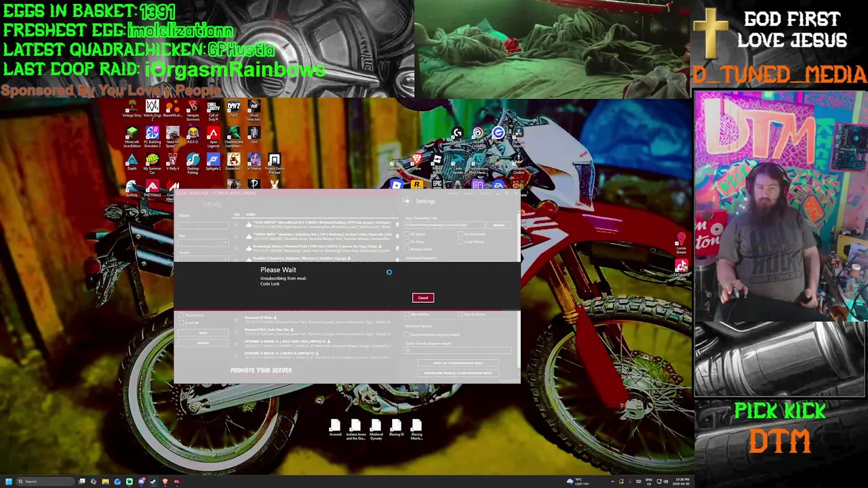Click the In Silence desktop icon

(x=254, y=161)
